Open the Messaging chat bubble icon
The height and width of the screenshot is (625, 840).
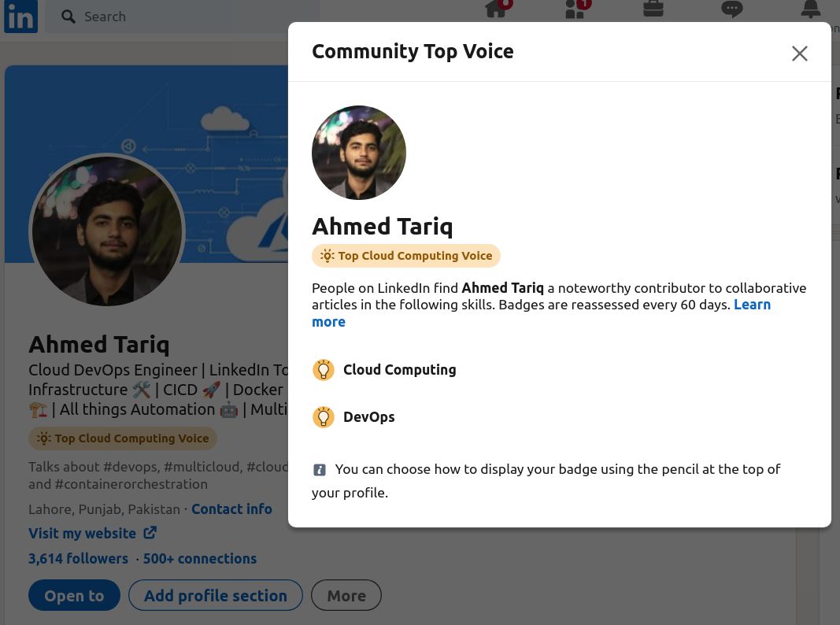(732, 9)
